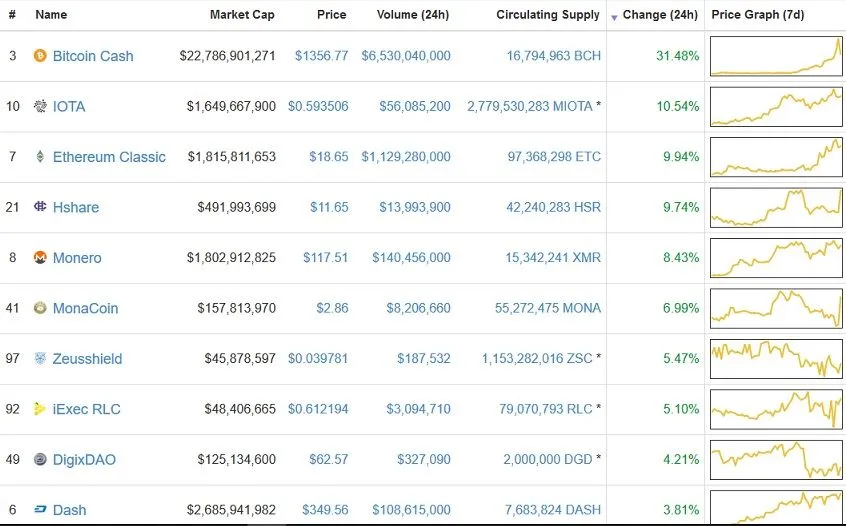Open the iExec RLC name link
The image size is (846, 526).
click(86, 409)
